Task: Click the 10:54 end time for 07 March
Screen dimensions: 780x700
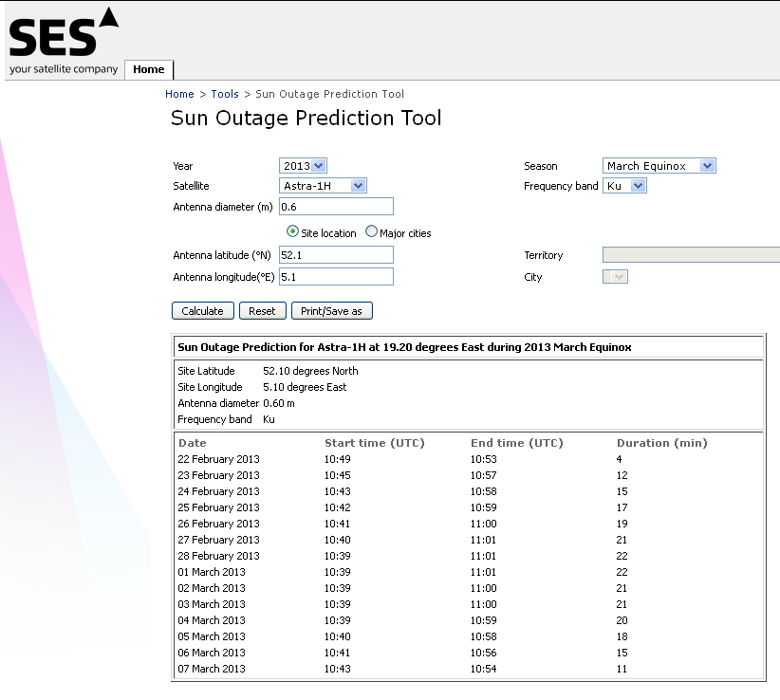Action: 484,669
